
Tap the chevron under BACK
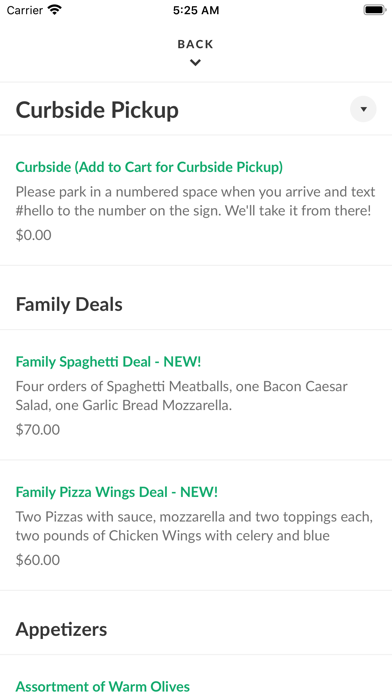tap(195, 63)
